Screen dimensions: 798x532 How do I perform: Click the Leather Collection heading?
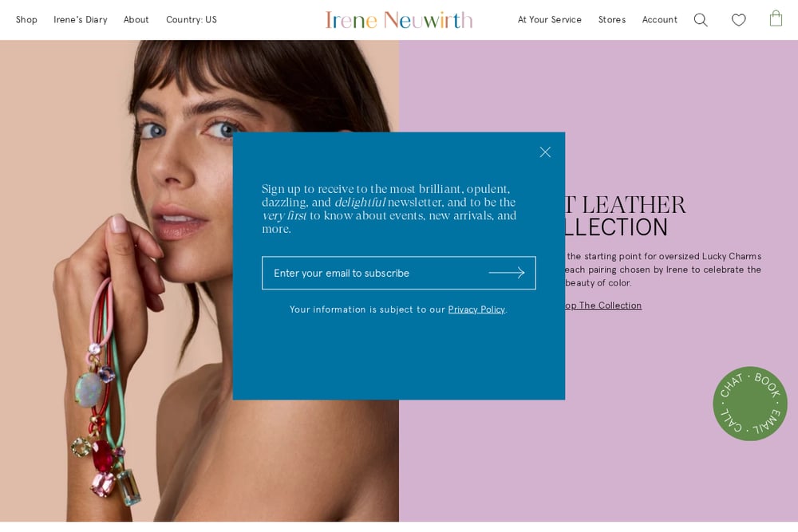[626, 216]
